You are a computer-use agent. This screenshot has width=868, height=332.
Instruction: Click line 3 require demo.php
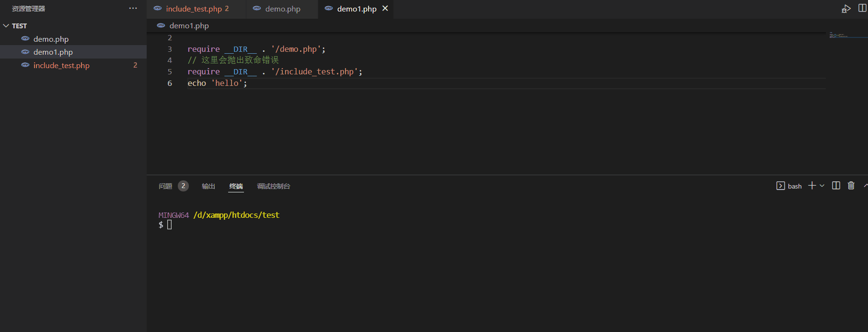[x=256, y=49]
